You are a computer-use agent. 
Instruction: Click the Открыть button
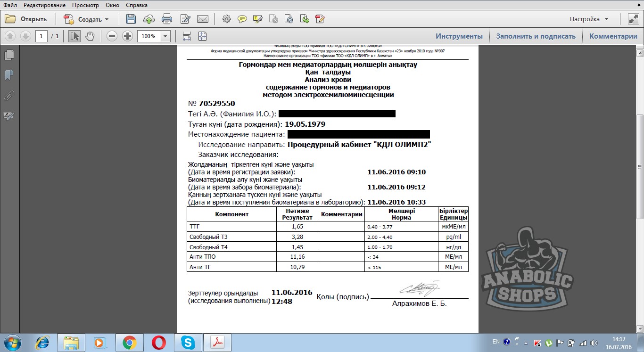click(x=26, y=19)
